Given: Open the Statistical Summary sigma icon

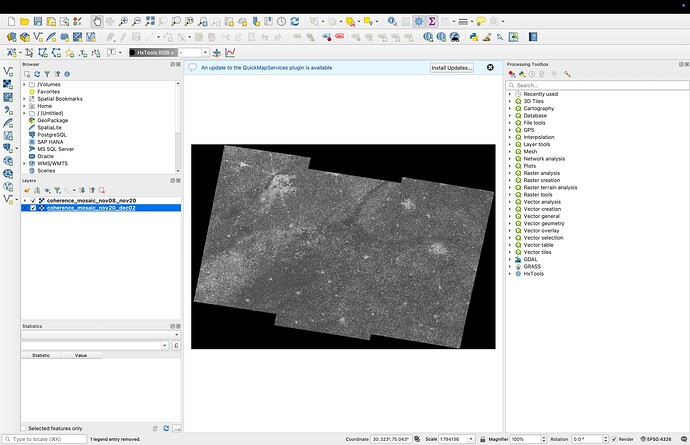Looking at the screenshot, I should coord(432,21).
